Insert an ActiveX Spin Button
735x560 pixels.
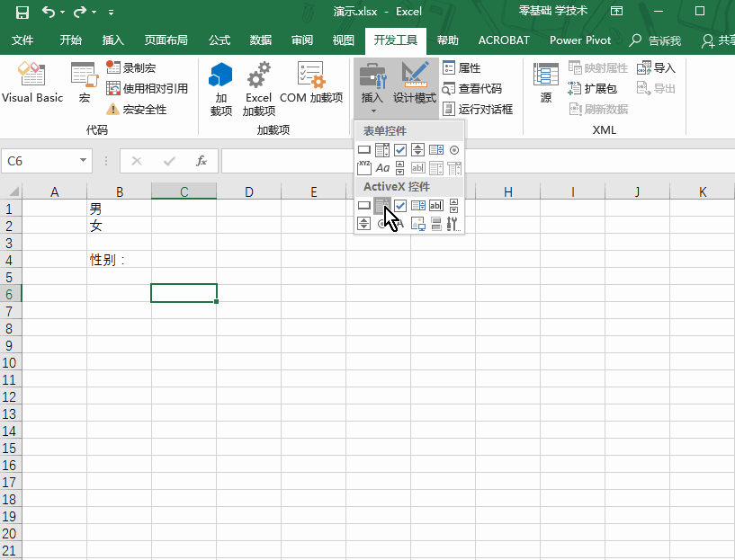click(364, 223)
